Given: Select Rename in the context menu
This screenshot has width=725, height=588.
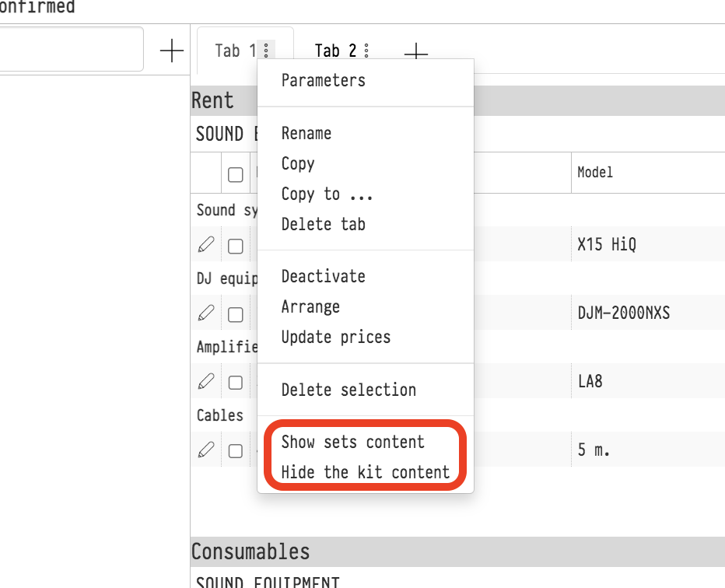Looking at the screenshot, I should click(x=306, y=133).
